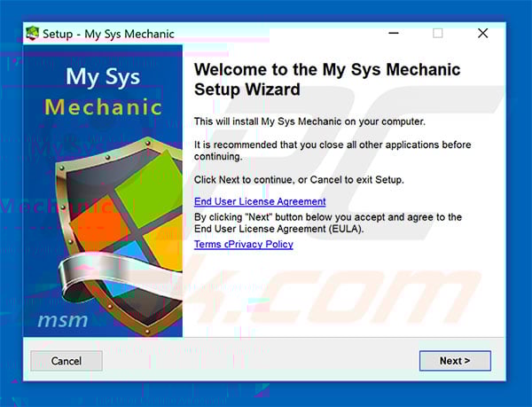Click the setup icon in title bar

point(33,34)
